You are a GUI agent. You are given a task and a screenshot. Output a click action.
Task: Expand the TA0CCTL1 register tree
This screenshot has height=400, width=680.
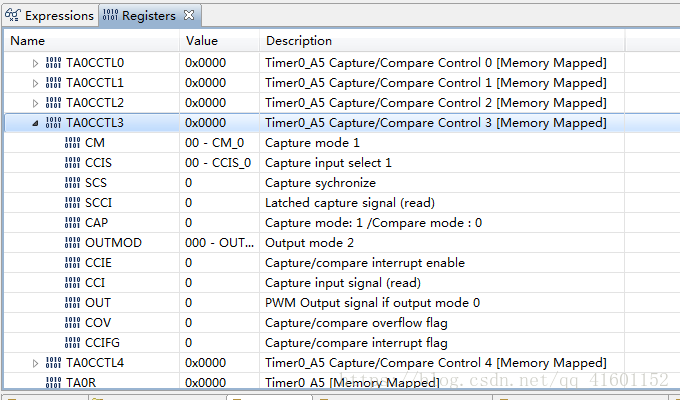[x=36, y=83]
